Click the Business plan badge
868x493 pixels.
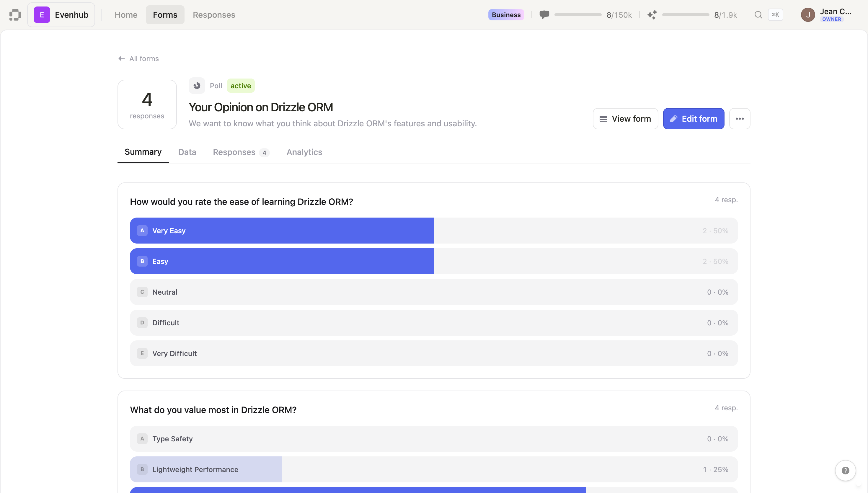point(506,15)
